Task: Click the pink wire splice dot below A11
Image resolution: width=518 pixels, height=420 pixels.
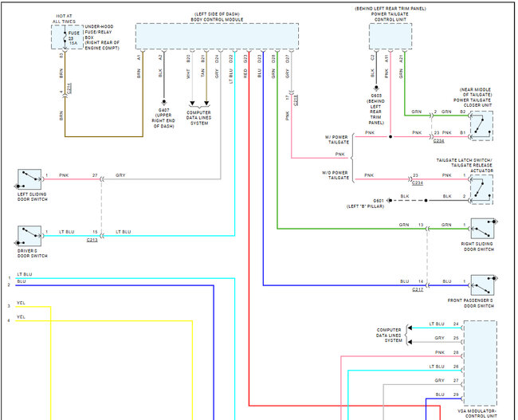Action: [390, 136]
